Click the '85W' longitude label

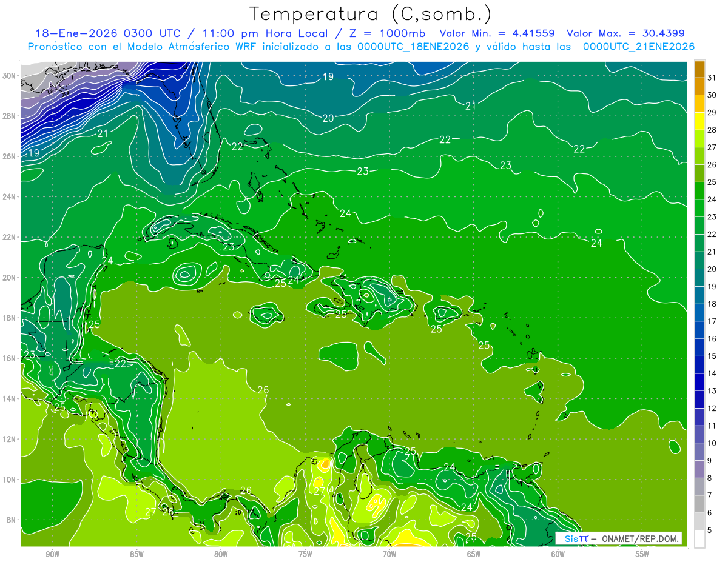[136, 554]
